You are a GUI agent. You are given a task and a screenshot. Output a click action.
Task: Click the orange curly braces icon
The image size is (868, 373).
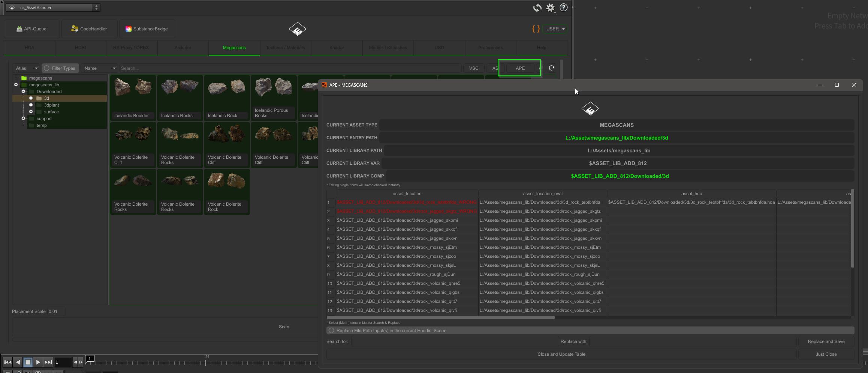pyautogui.click(x=536, y=29)
